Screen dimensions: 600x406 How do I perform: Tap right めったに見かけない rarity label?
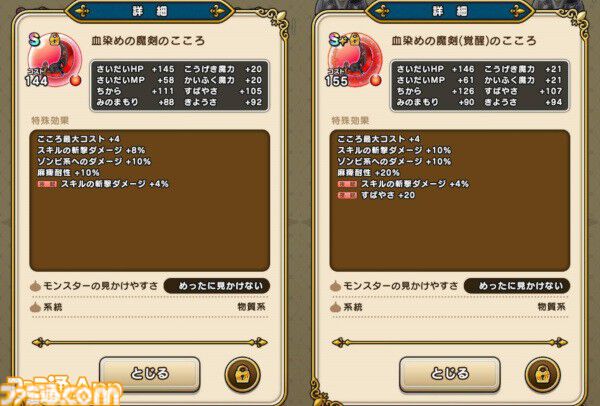[x=517, y=286]
